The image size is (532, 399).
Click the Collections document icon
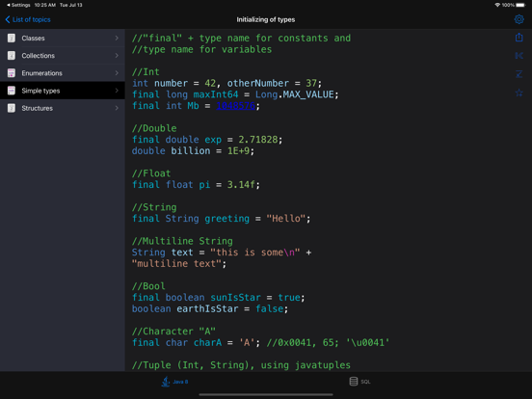12,55
